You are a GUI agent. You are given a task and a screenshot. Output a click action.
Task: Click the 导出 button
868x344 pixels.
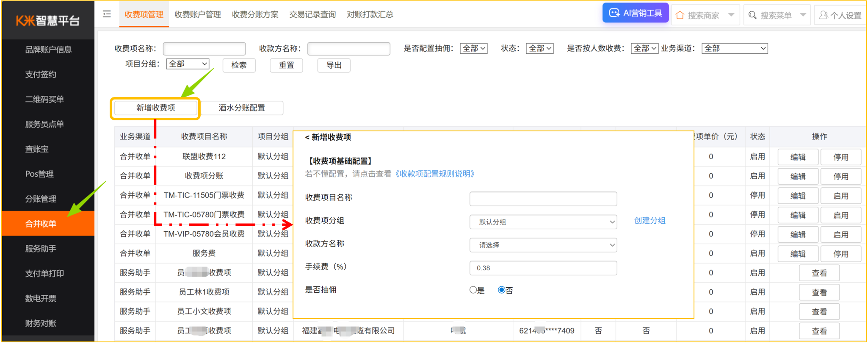coord(334,65)
